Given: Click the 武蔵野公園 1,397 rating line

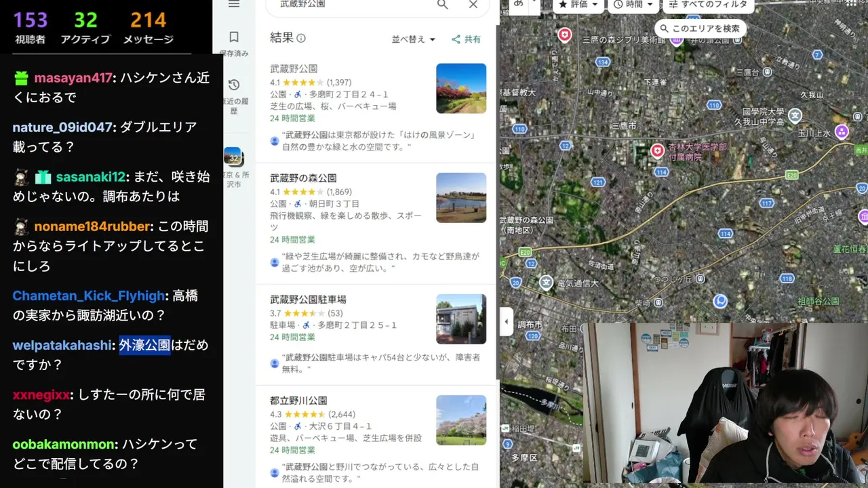Looking at the screenshot, I should [311, 83].
